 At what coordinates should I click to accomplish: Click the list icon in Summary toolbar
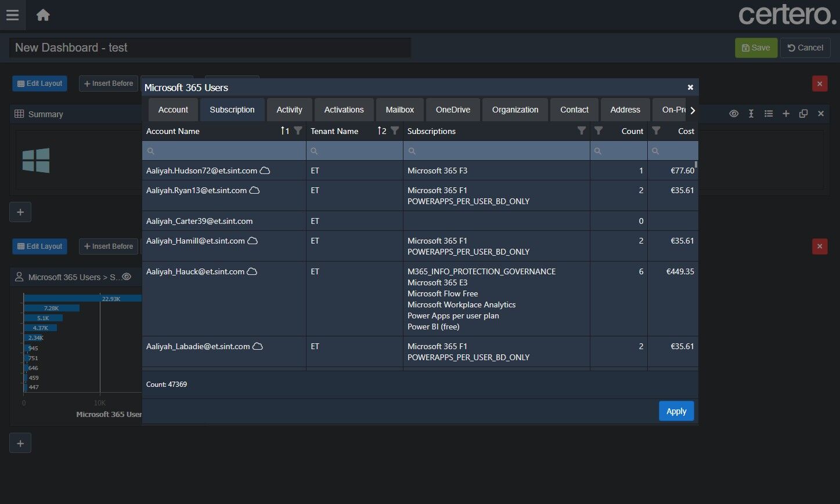coord(768,114)
